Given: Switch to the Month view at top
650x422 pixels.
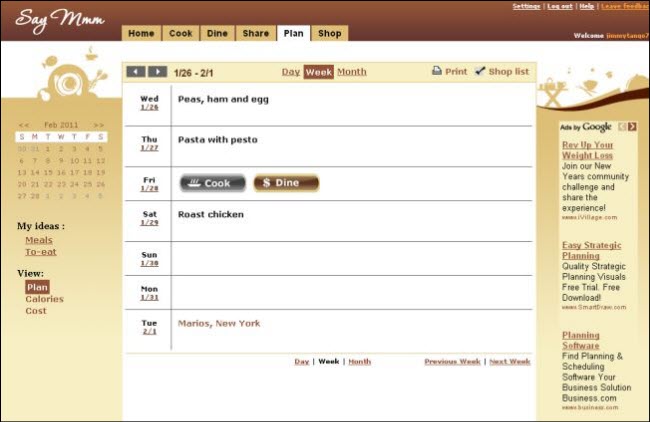Looking at the screenshot, I should pyautogui.click(x=351, y=72).
